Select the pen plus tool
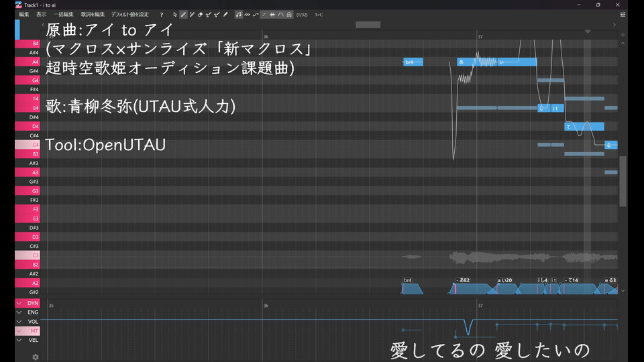 coord(192,15)
